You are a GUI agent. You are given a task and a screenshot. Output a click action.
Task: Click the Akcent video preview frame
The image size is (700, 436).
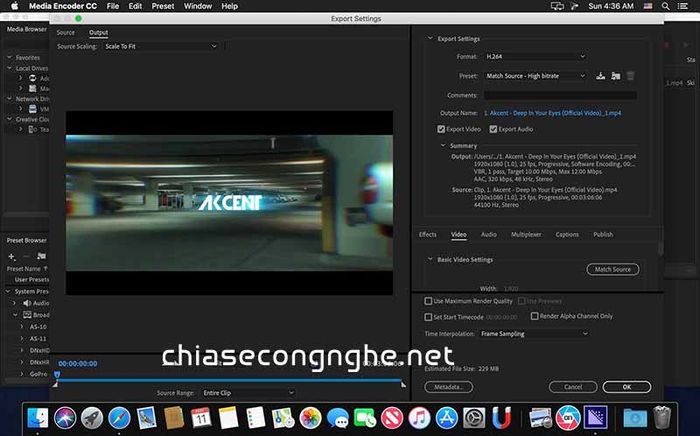(x=229, y=203)
